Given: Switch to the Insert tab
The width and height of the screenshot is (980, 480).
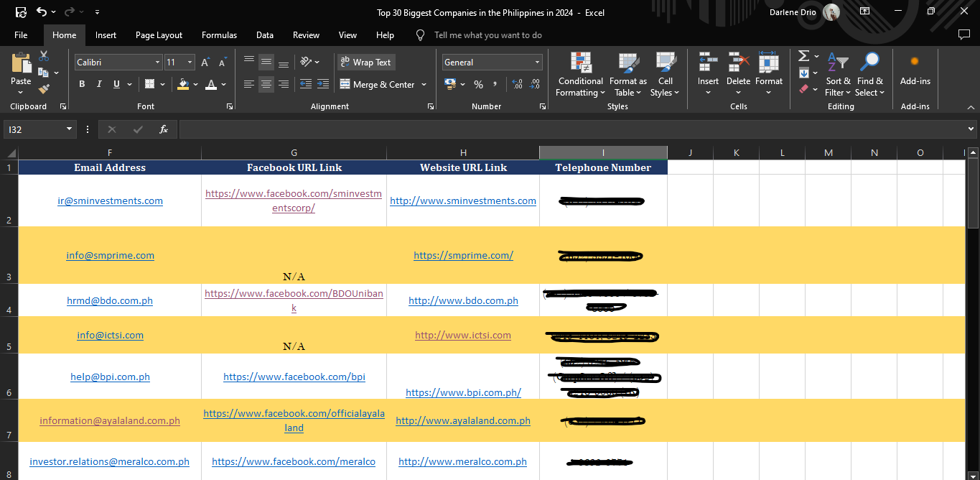Looking at the screenshot, I should (x=106, y=34).
